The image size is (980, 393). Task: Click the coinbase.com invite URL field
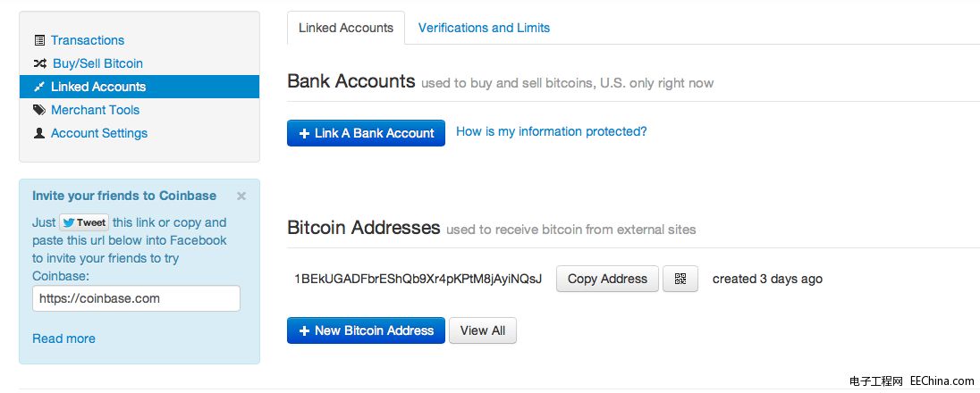click(136, 298)
